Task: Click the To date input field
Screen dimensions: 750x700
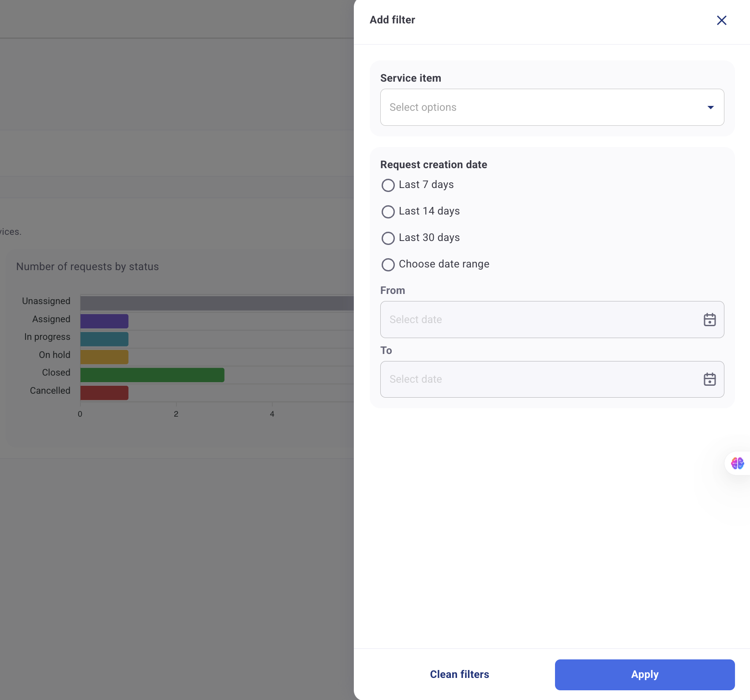Action: [552, 379]
